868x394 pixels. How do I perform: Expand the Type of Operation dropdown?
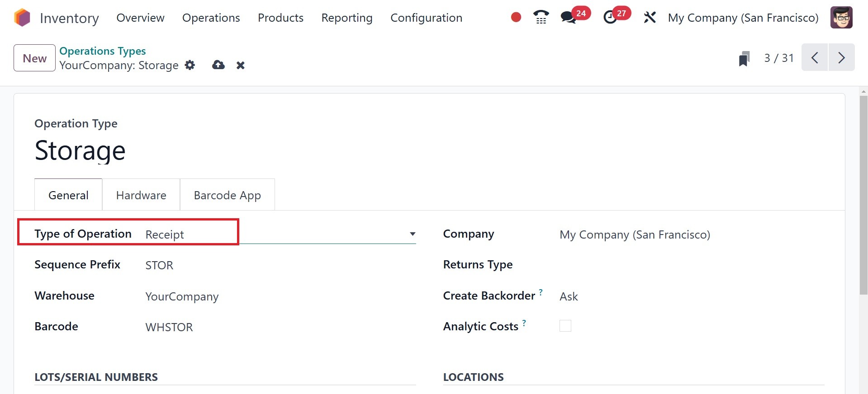412,234
